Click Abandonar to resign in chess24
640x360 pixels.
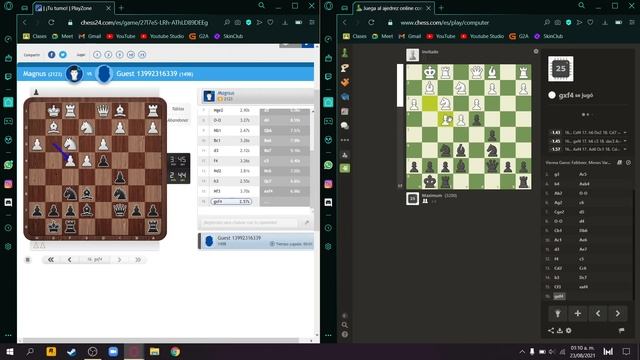[178, 120]
